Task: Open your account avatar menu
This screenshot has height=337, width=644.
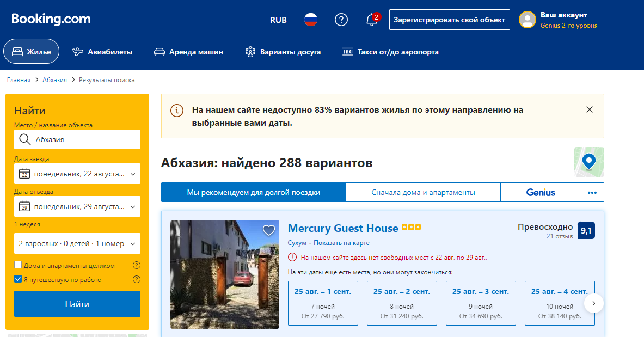Action: coord(527,20)
